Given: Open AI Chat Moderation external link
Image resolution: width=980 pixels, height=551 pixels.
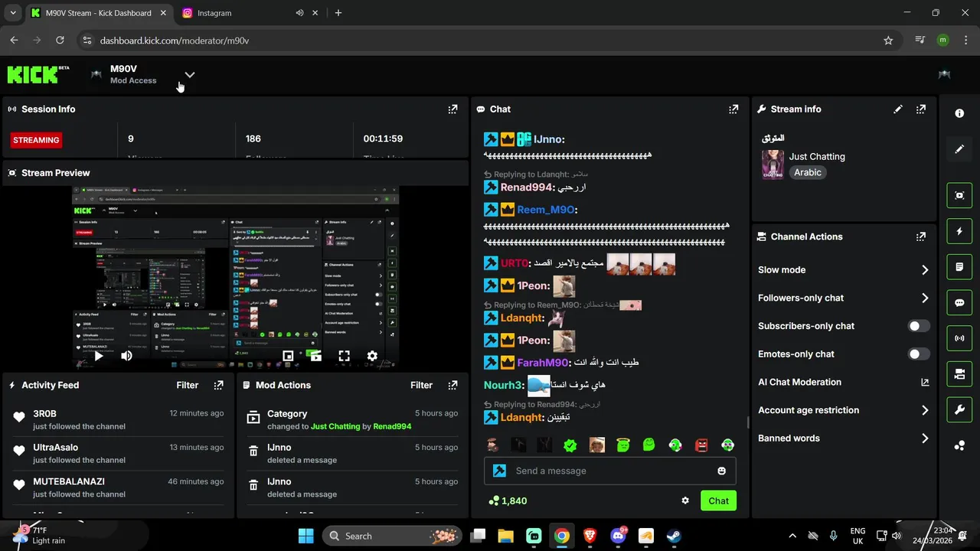Looking at the screenshot, I should (x=925, y=382).
